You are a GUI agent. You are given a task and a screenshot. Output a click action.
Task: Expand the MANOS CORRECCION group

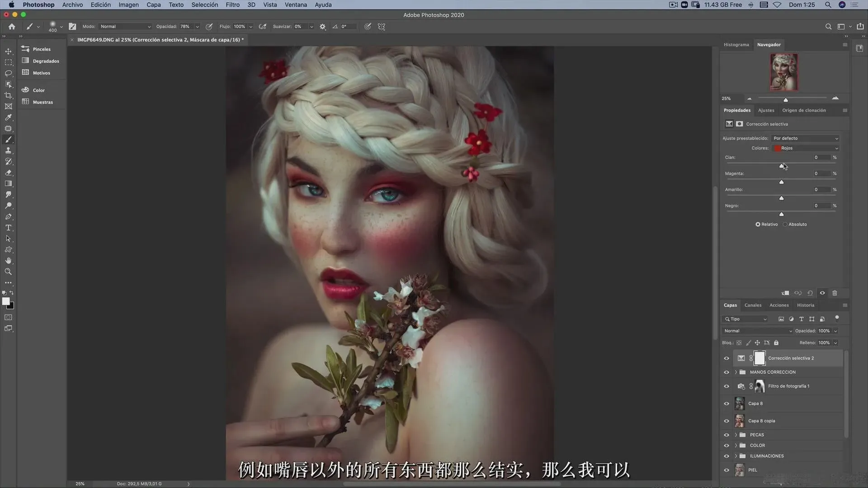[736, 372]
